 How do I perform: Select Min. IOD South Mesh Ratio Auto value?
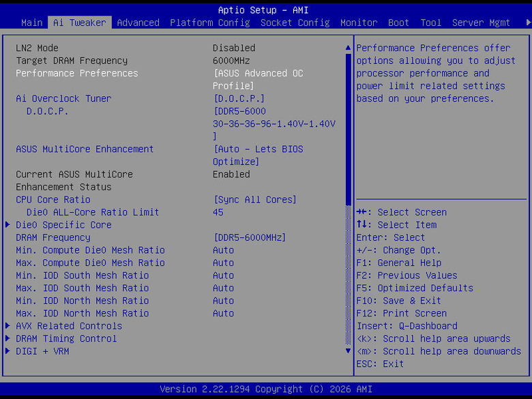(223, 276)
